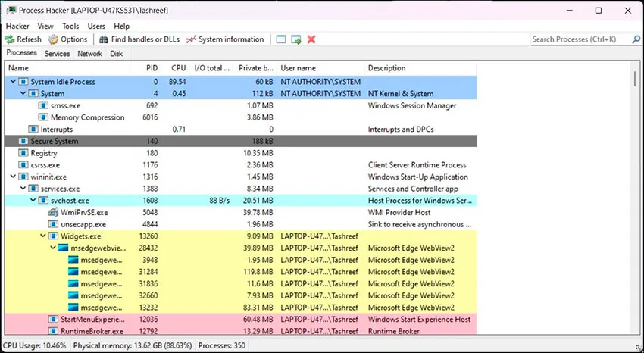Click the red X Find window and kill icon
This screenshot has height=353, width=644.
311,39
